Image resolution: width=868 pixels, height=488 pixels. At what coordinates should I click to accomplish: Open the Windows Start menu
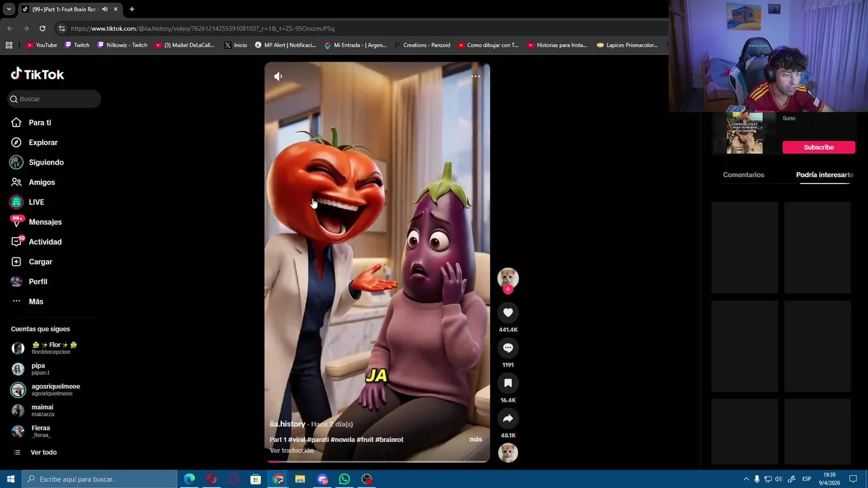10,479
